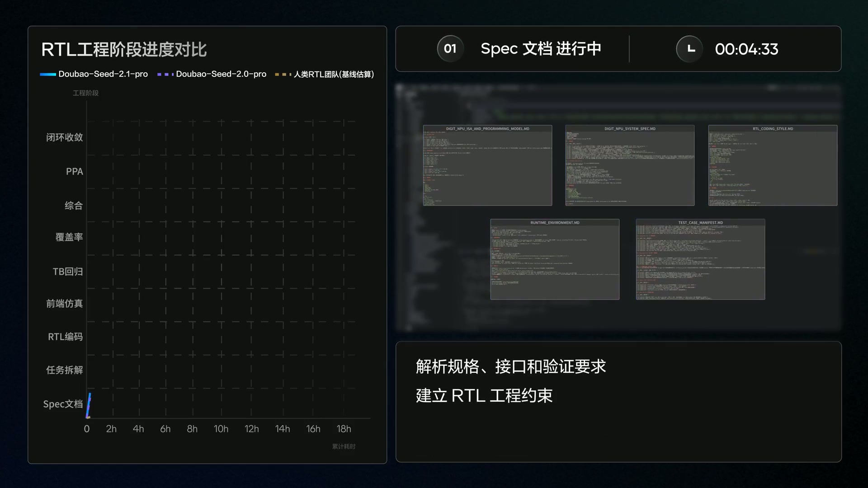The width and height of the screenshot is (868, 488).
Task: Select the 闭环收敛 stage label
Action: pyautogui.click(x=65, y=137)
